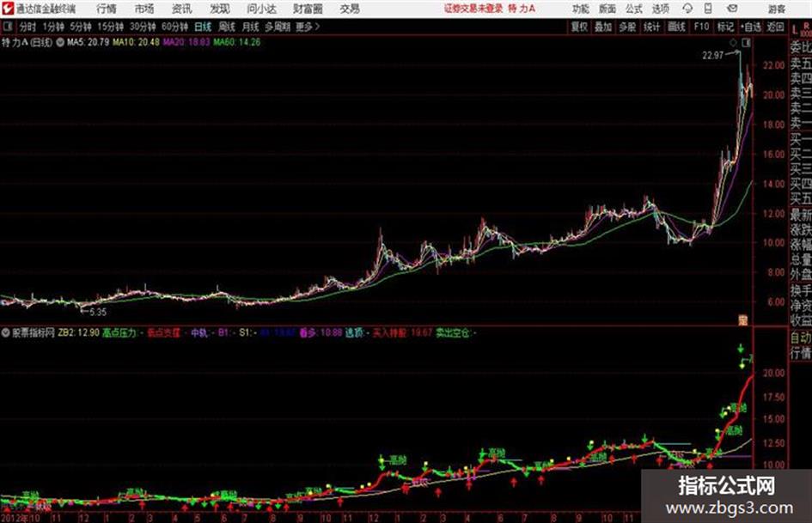
Task: Switch to 5分钟 period tab
Action: click(80, 27)
